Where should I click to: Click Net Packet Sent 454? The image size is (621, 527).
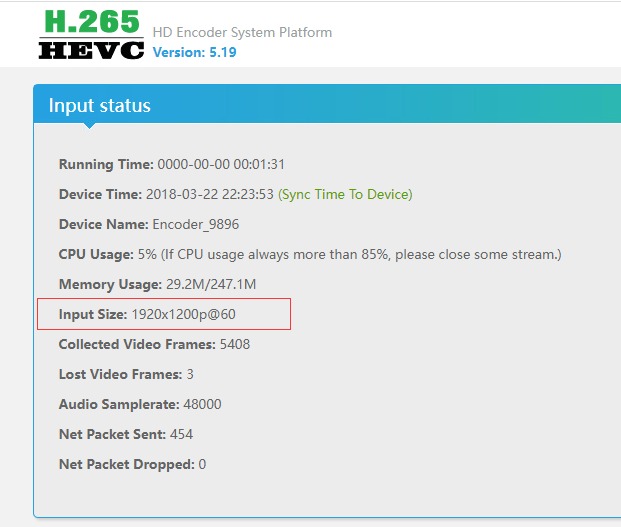pyautogui.click(x=126, y=434)
